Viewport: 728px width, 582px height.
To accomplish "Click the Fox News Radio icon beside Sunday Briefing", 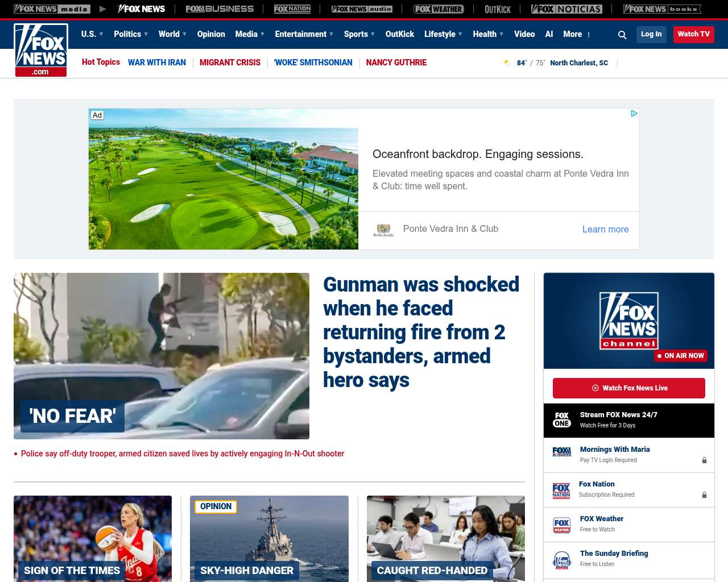I will [x=562, y=560].
